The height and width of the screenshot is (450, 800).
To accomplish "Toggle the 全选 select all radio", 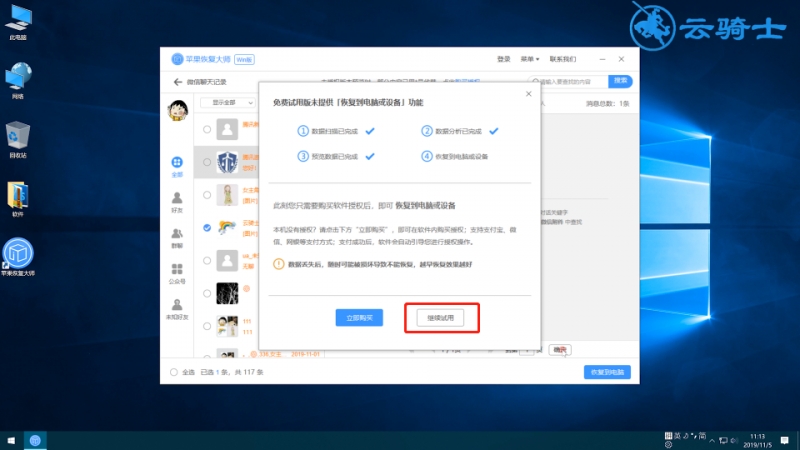I will point(174,372).
